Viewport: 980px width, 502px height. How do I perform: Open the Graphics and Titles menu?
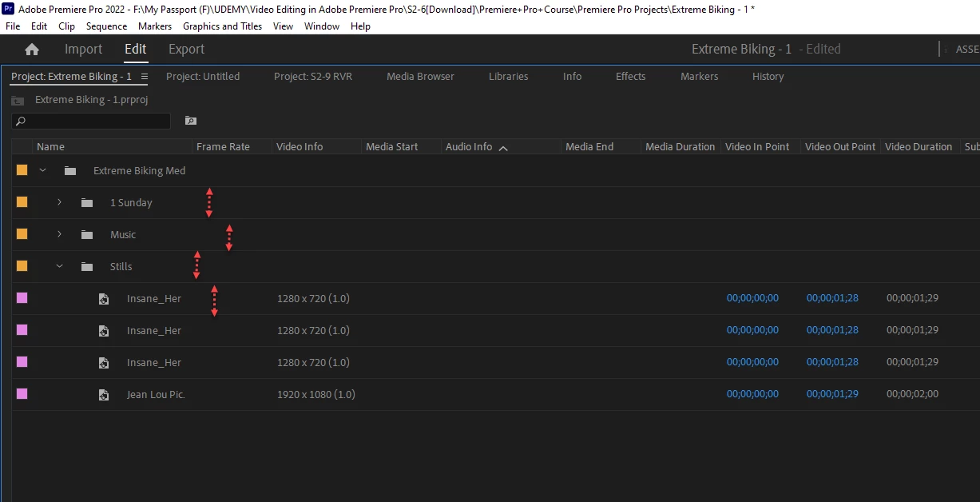pos(223,26)
